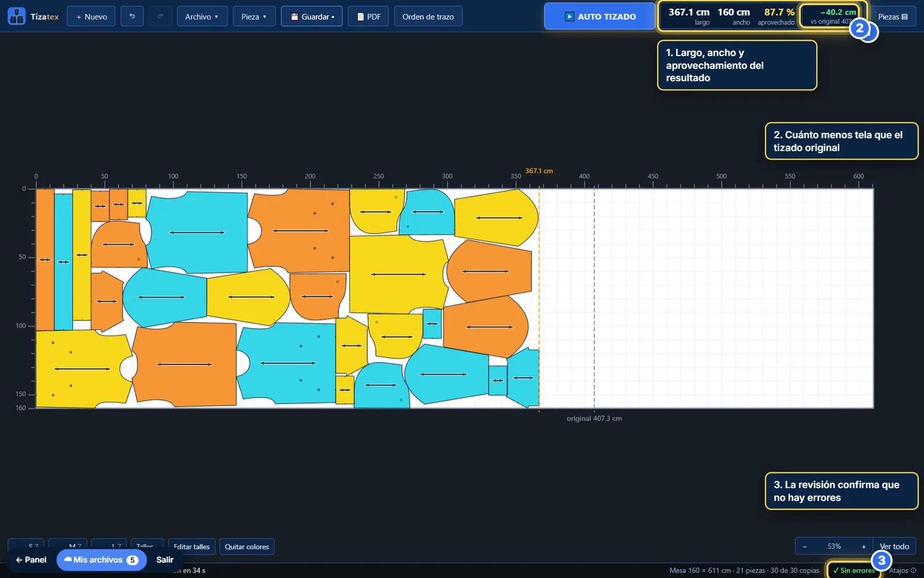This screenshot has height=578, width=924.
Task: Click the 160 cm ancho readout
Action: pos(734,16)
